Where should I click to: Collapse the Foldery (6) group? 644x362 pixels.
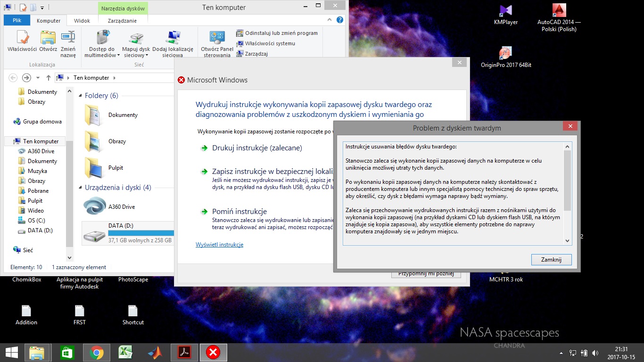click(81, 96)
